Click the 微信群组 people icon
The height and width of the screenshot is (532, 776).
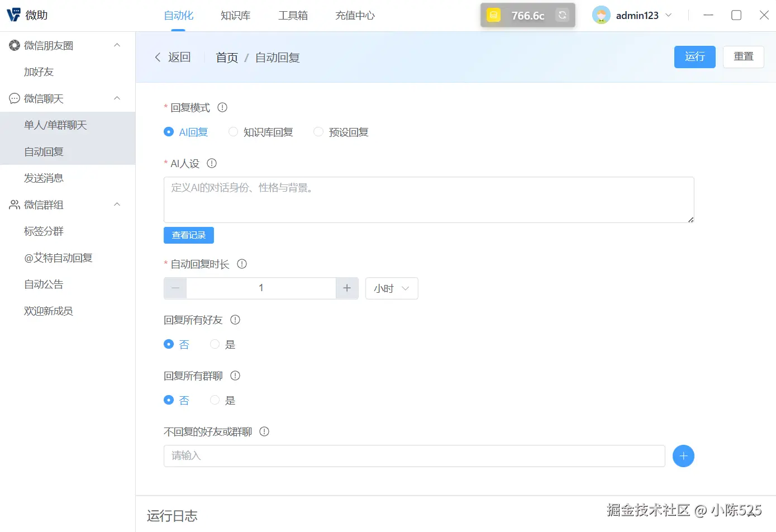(15, 205)
